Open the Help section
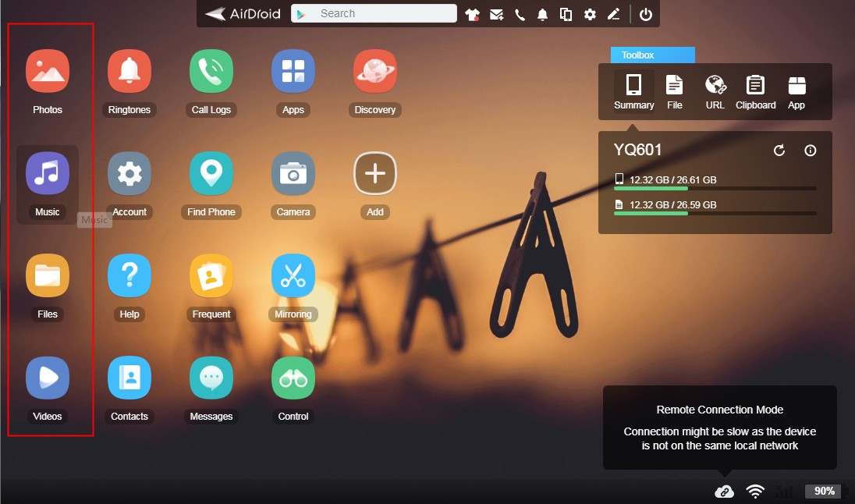Screen dimensions: 855x504 [x=129, y=275]
